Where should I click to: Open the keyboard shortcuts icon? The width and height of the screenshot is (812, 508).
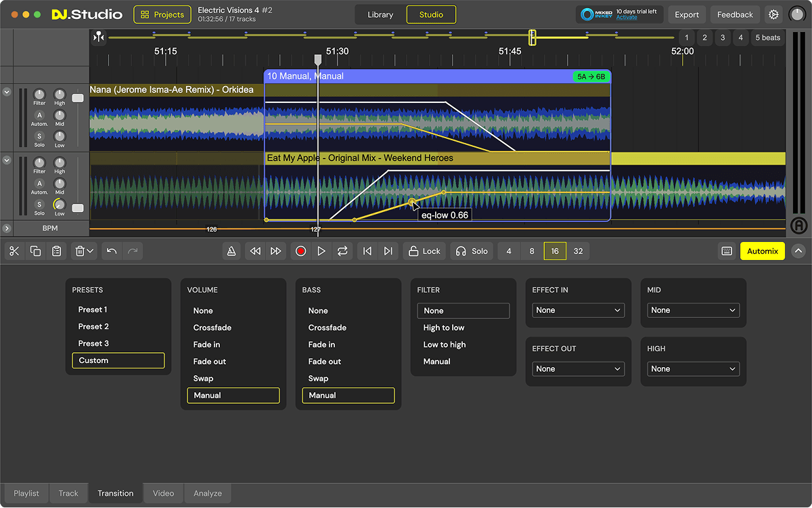tap(727, 251)
